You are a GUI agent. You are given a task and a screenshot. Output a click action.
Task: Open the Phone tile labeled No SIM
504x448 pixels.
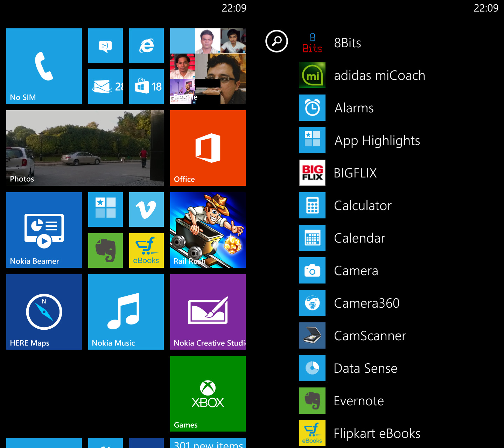(x=44, y=66)
